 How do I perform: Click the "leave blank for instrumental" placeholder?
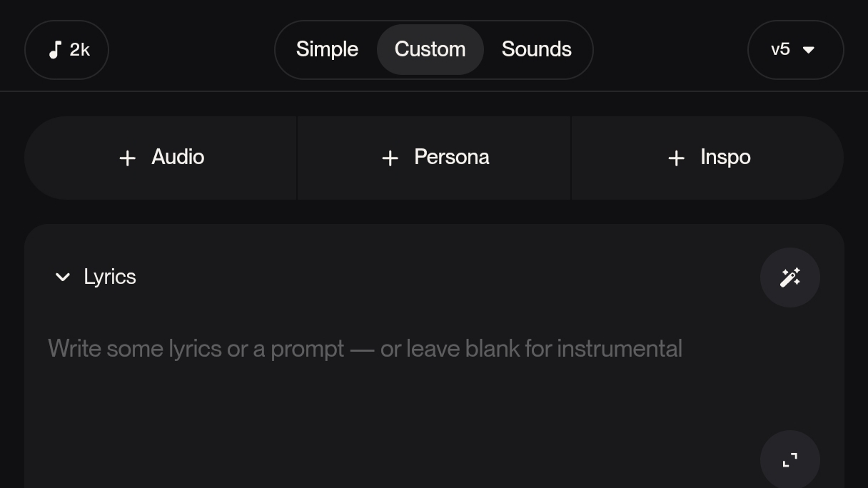coord(544,349)
